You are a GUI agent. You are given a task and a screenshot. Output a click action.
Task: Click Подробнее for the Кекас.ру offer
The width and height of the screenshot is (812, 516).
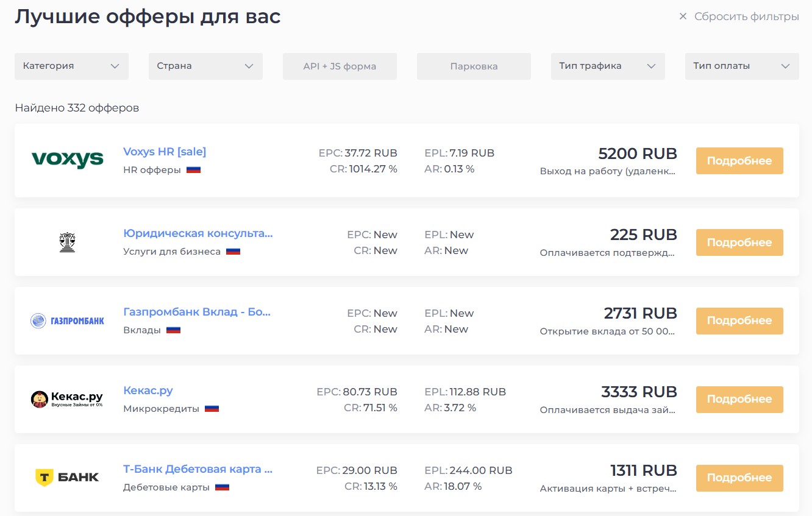pos(739,399)
